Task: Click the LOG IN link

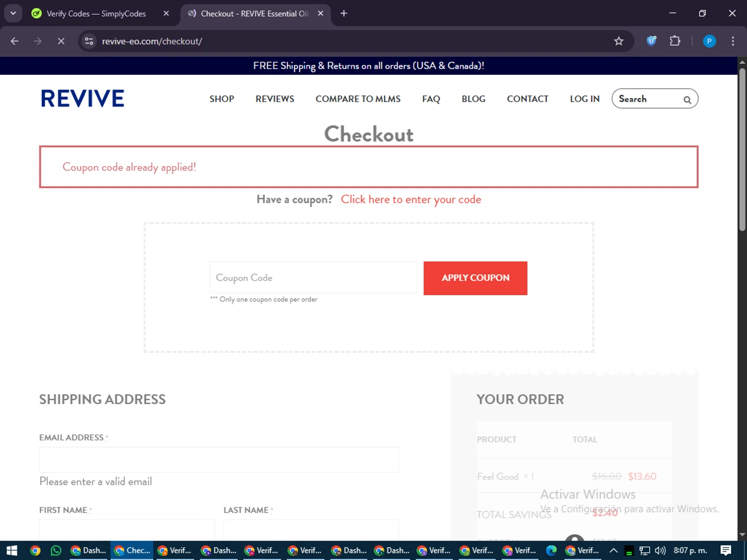Action: pyautogui.click(x=585, y=99)
